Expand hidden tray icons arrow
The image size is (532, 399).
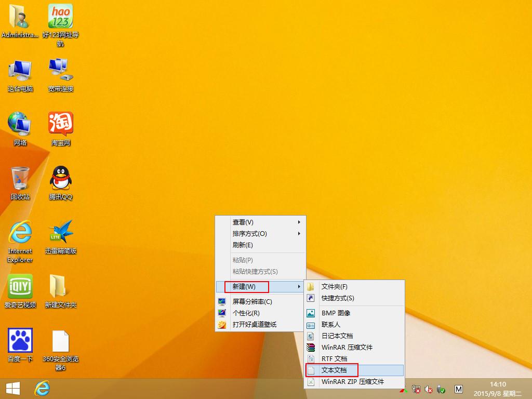404,389
